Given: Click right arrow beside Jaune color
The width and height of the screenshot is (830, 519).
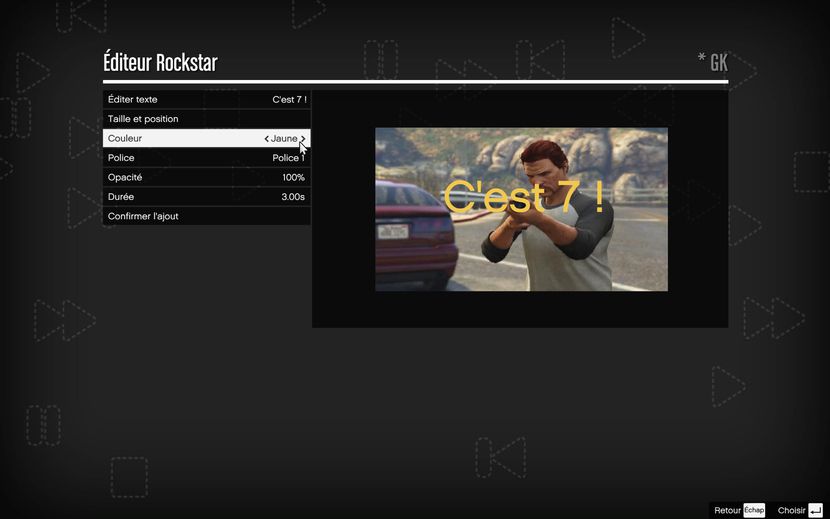Looking at the screenshot, I should [303, 139].
